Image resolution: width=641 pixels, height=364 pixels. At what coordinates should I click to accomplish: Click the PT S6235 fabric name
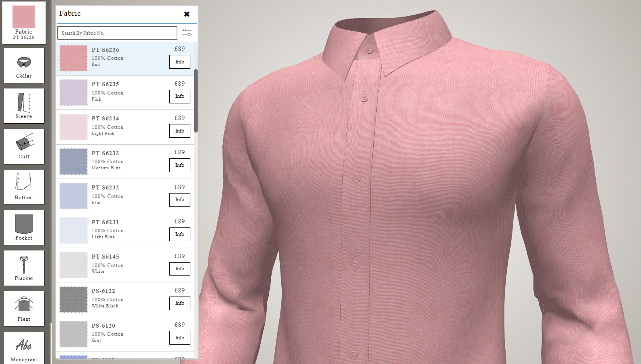point(105,84)
